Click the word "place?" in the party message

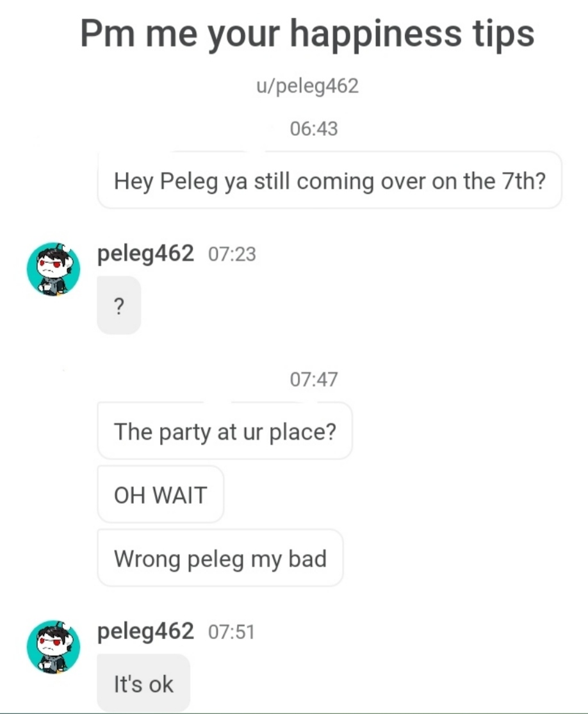(302, 432)
